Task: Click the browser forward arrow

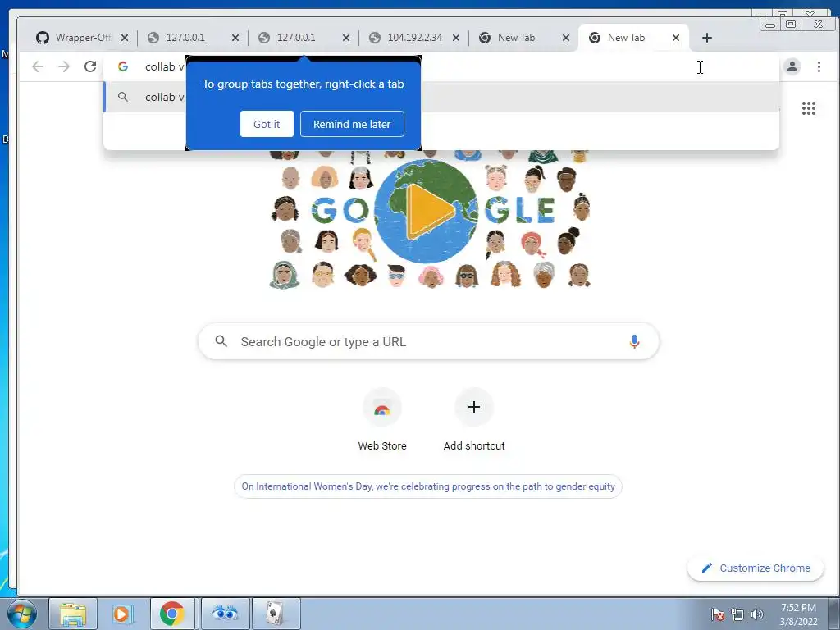Action: click(x=64, y=66)
